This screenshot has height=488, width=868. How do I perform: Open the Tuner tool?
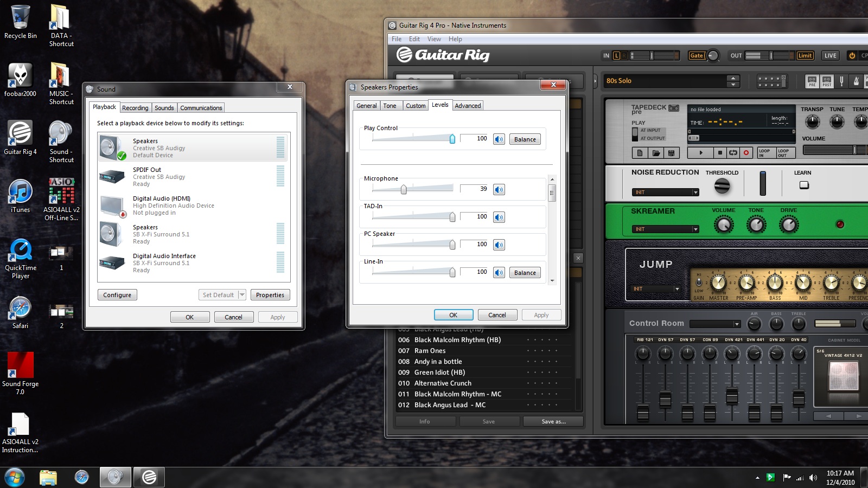[841, 81]
